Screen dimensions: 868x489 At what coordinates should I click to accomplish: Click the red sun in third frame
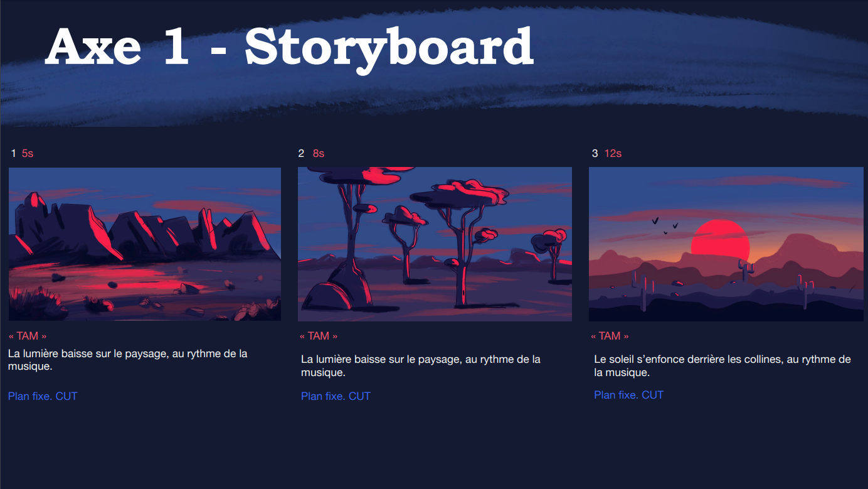720,240
